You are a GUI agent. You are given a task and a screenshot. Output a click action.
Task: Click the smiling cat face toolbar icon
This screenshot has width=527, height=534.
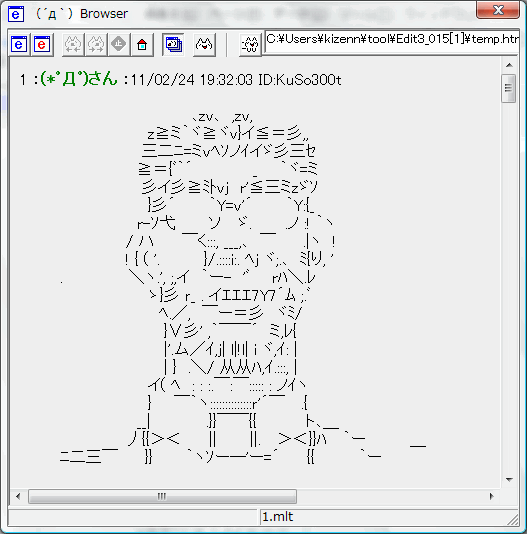coord(204,44)
